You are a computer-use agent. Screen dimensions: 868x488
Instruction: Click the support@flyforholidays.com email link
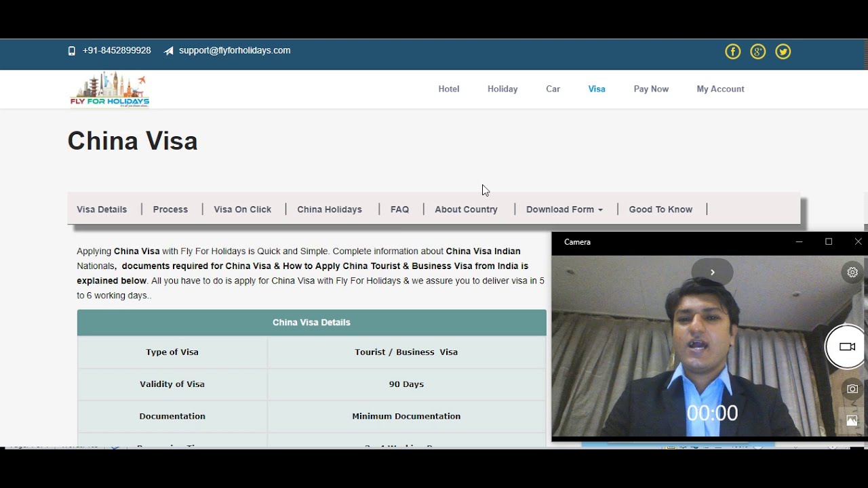point(235,50)
